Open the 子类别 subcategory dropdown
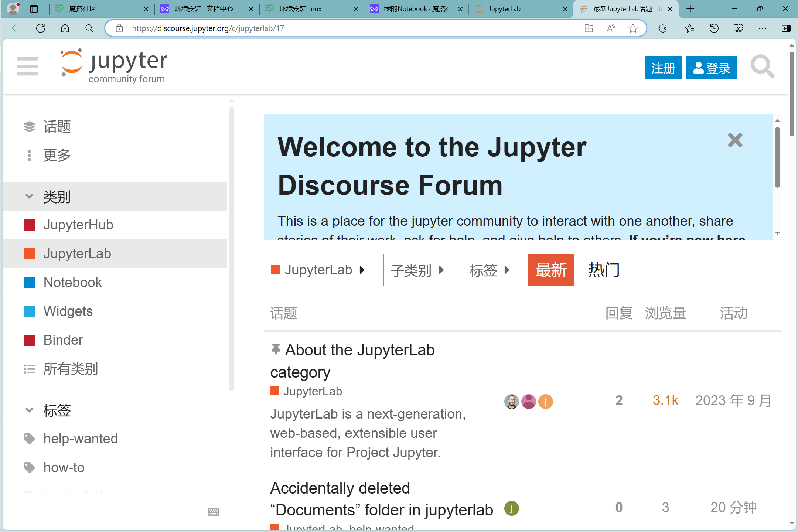Image resolution: width=798 pixels, height=532 pixels. point(419,270)
